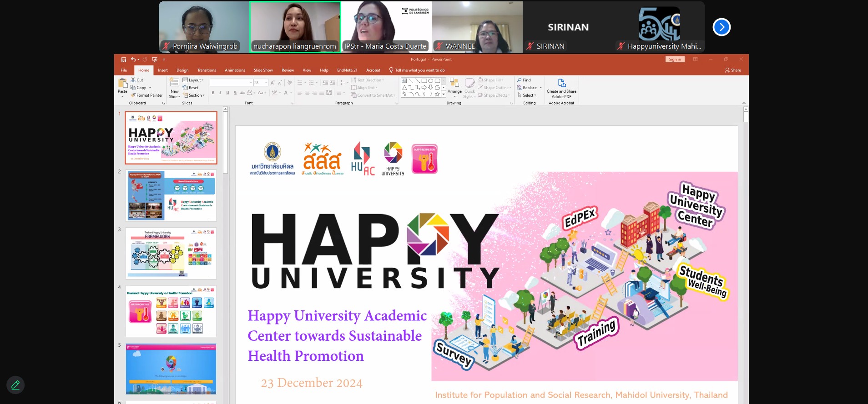Toggle Bold formatting
868x404 pixels.
tap(213, 93)
